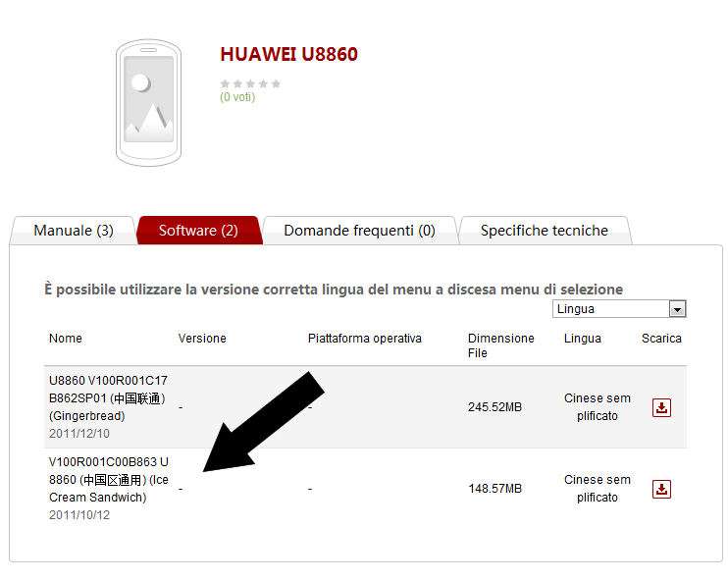
Task: Select the fourth rating star
Action: [x=263, y=83]
